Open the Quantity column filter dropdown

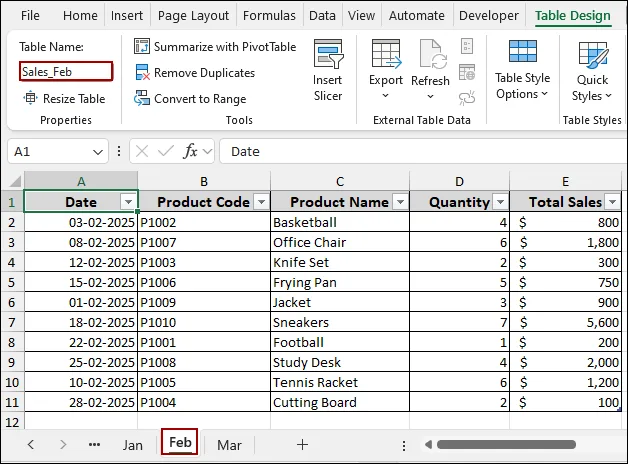coord(500,202)
